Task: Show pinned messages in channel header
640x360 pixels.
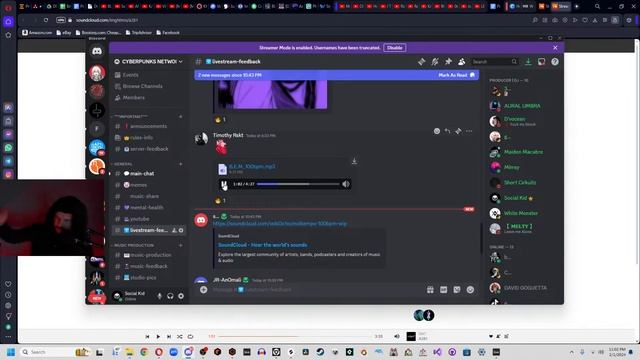Action: coord(448,62)
